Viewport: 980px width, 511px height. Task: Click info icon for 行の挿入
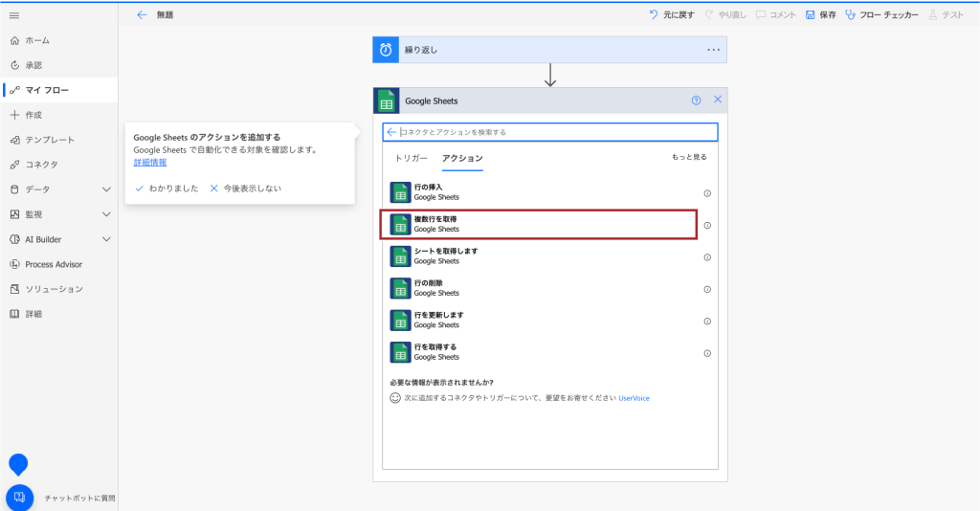(x=707, y=193)
